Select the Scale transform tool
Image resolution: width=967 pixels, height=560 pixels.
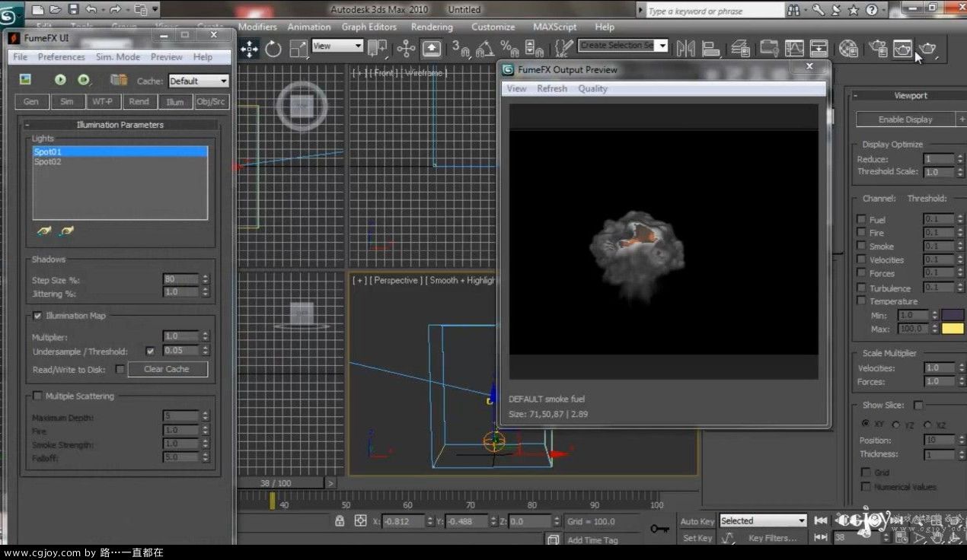(299, 49)
